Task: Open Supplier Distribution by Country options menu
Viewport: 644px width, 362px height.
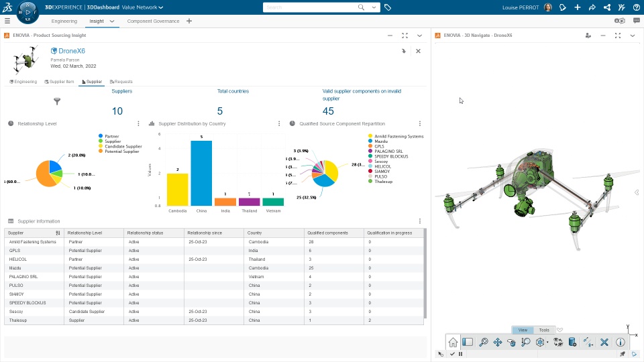Action: tap(279, 123)
